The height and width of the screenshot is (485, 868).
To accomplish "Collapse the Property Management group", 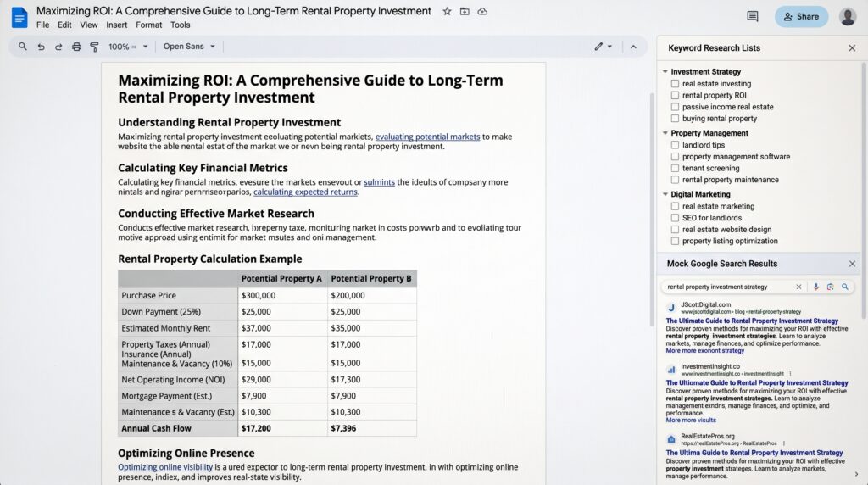I will click(x=665, y=133).
